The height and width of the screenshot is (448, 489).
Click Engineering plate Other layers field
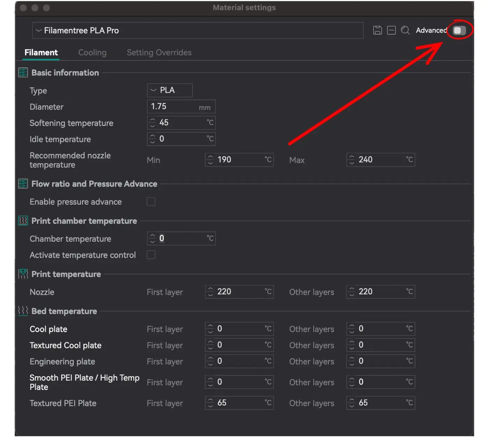point(381,361)
